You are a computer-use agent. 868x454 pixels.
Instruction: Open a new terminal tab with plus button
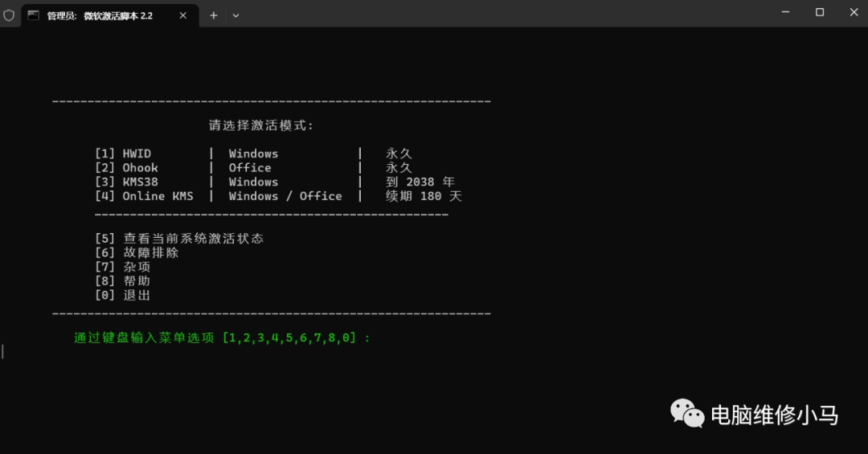pyautogui.click(x=214, y=15)
